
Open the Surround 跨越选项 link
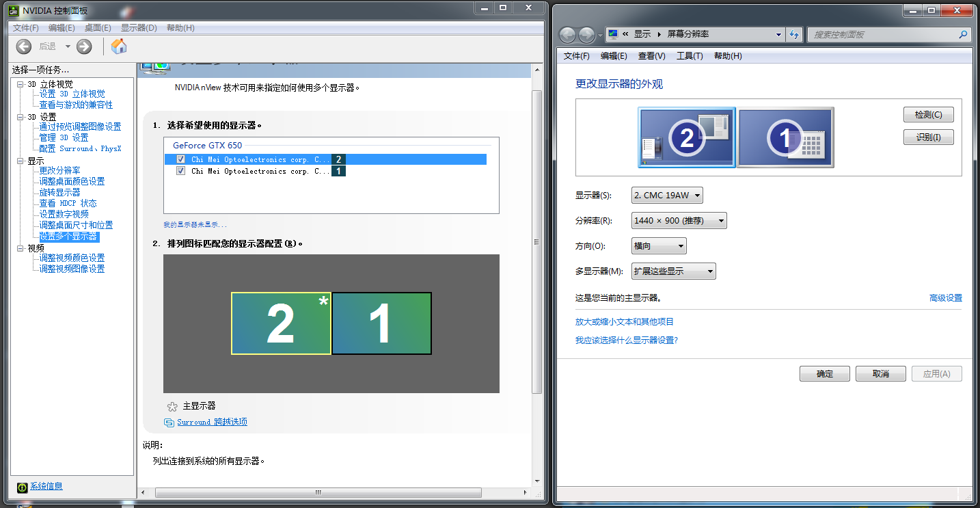point(212,422)
